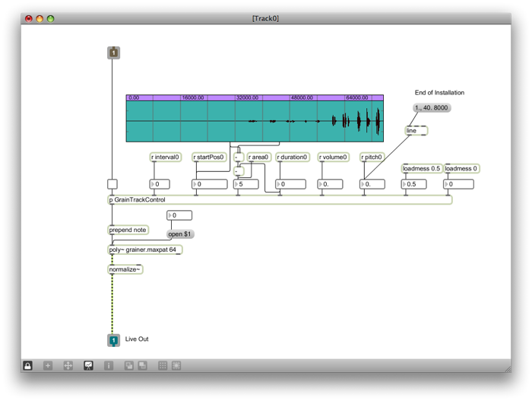Open the inspector info icon
532x401 pixels.
(109, 366)
